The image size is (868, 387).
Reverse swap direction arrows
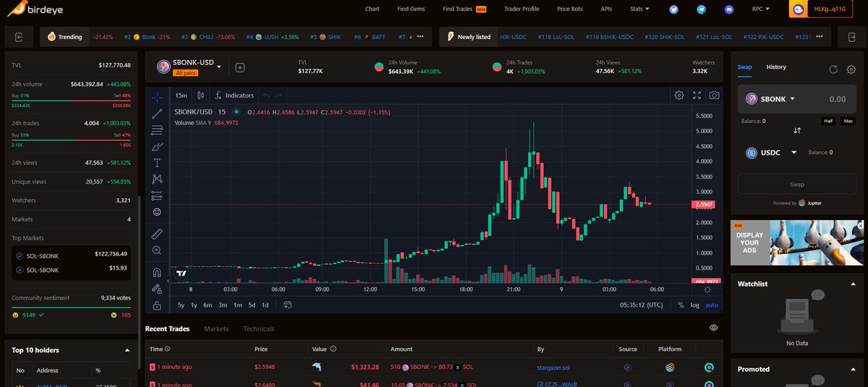[x=797, y=131]
